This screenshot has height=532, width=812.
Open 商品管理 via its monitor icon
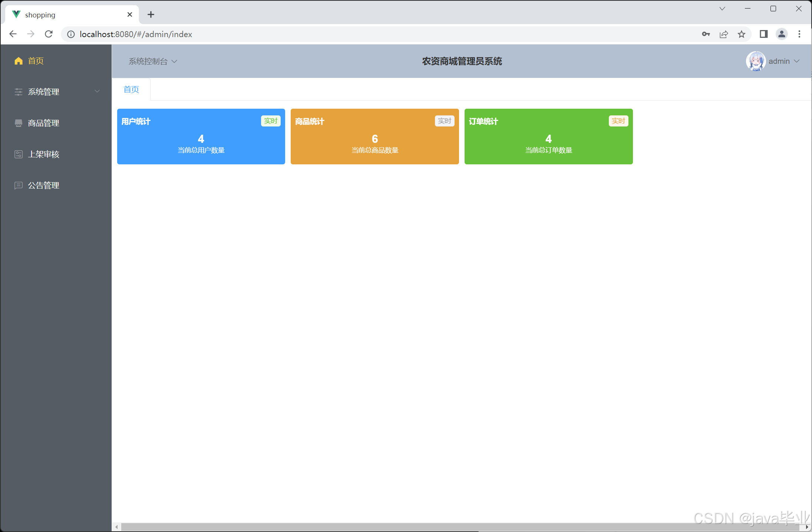click(18, 123)
